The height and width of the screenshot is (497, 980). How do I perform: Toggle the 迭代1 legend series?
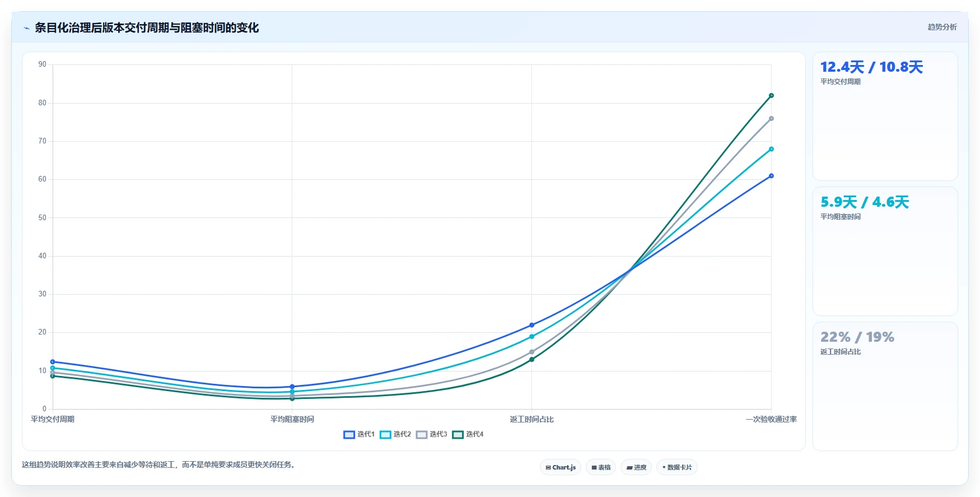[x=359, y=434]
